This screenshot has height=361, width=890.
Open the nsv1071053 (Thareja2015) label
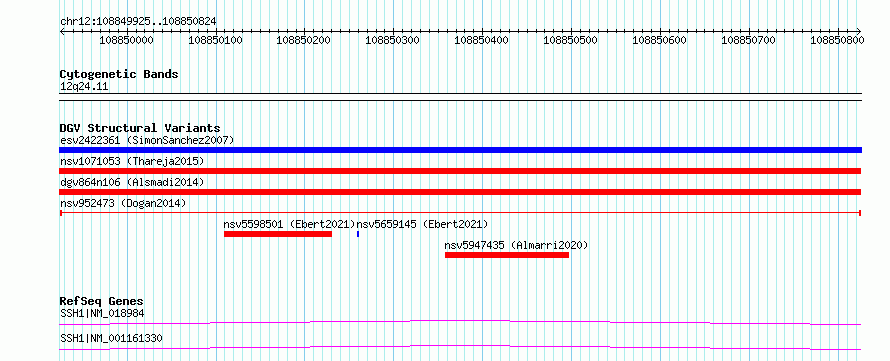tap(132, 161)
